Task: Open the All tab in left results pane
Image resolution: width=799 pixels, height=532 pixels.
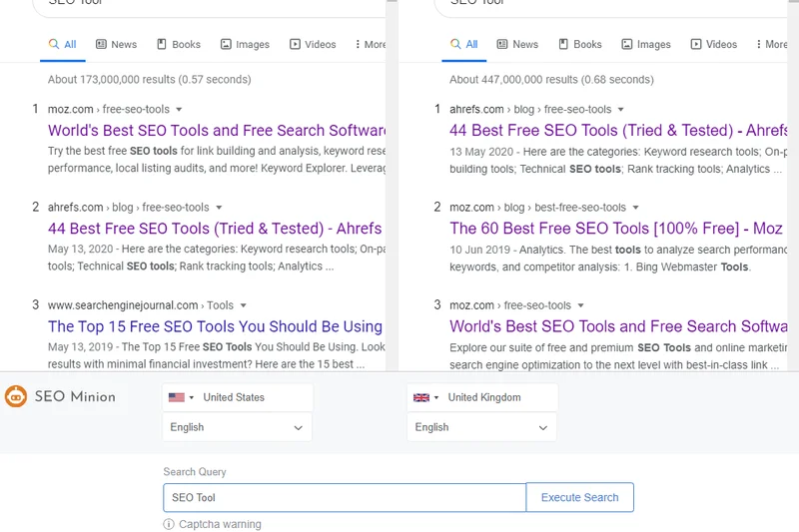Action: click(x=63, y=44)
